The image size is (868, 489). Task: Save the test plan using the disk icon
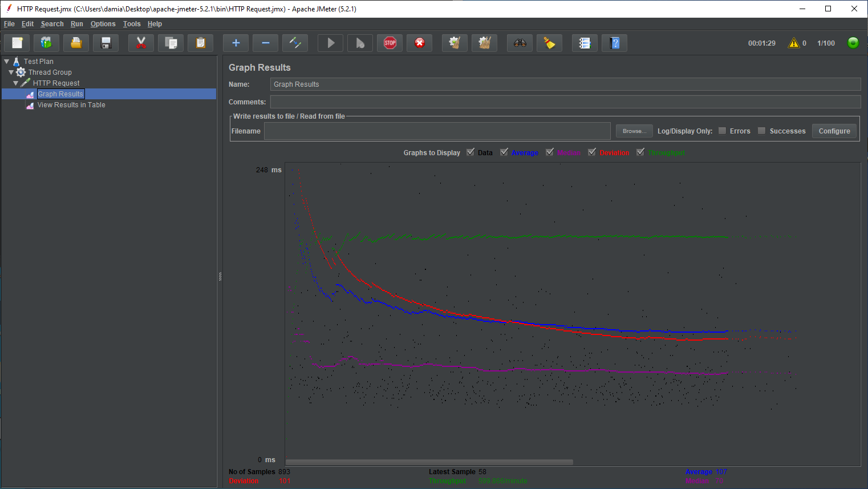tap(106, 42)
